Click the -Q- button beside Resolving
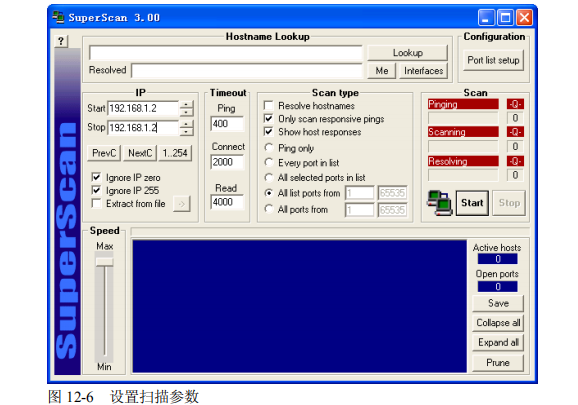Viewport: 578px width, 405px height. coord(515,161)
